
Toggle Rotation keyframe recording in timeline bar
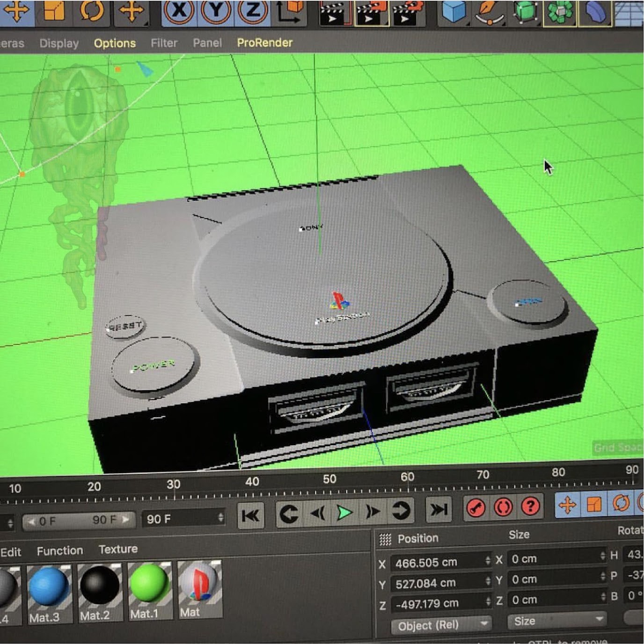point(621,503)
